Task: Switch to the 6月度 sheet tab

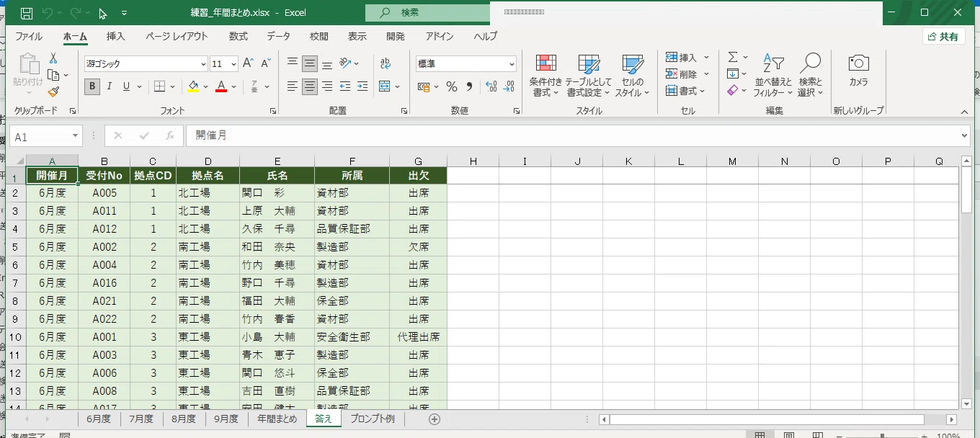Action: click(x=99, y=419)
